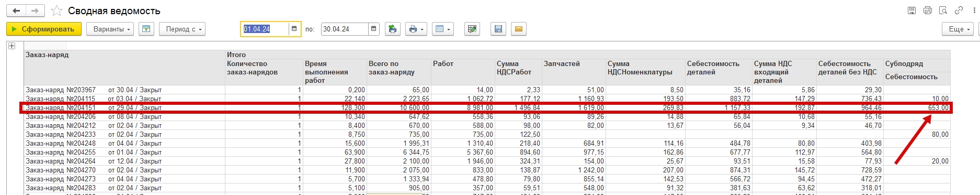This screenshot has width=980, height=195.
Task: Click the Запчастей column header
Action: 574,72
